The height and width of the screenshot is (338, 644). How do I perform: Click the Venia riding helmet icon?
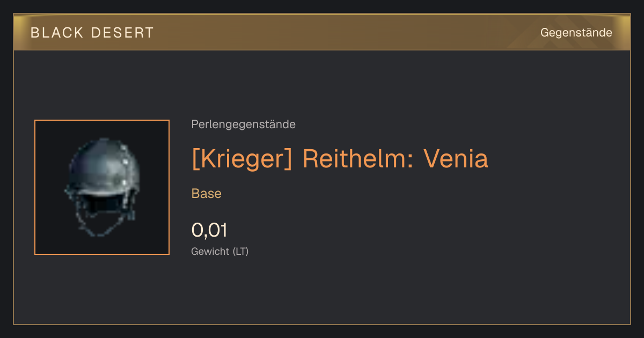click(x=102, y=187)
